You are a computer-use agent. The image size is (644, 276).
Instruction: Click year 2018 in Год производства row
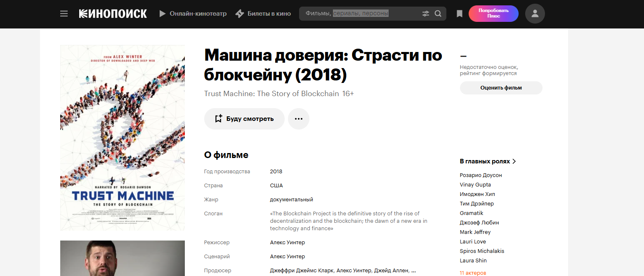276,172
